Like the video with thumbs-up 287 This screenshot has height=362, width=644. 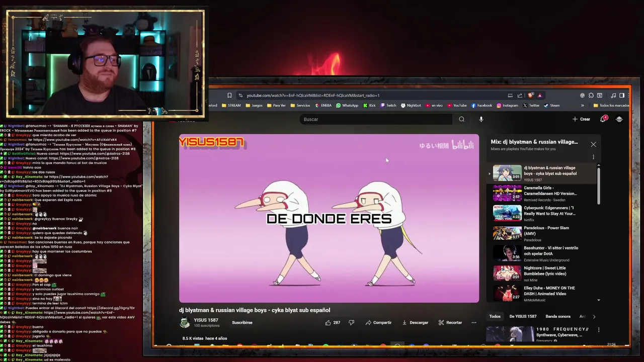pyautogui.click(x=333, y=322)
